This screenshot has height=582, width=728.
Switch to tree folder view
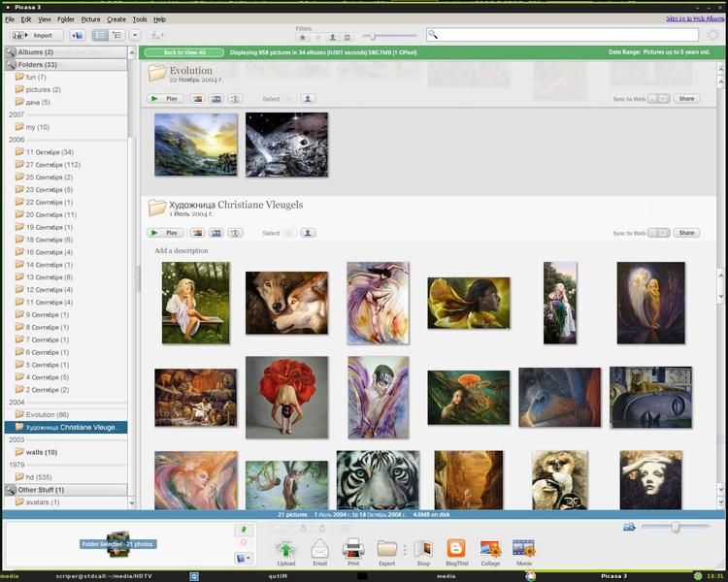click(x=117, y=35)
